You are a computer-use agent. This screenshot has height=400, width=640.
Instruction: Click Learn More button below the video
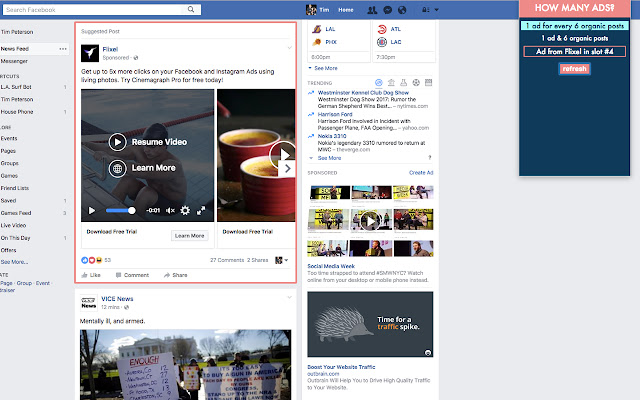click(x=189, y=236)
